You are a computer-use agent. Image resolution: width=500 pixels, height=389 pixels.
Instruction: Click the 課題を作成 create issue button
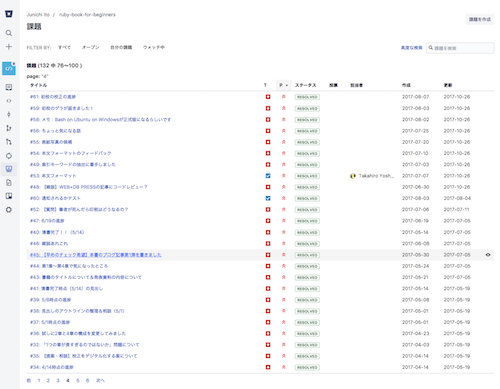coord(480,19)
